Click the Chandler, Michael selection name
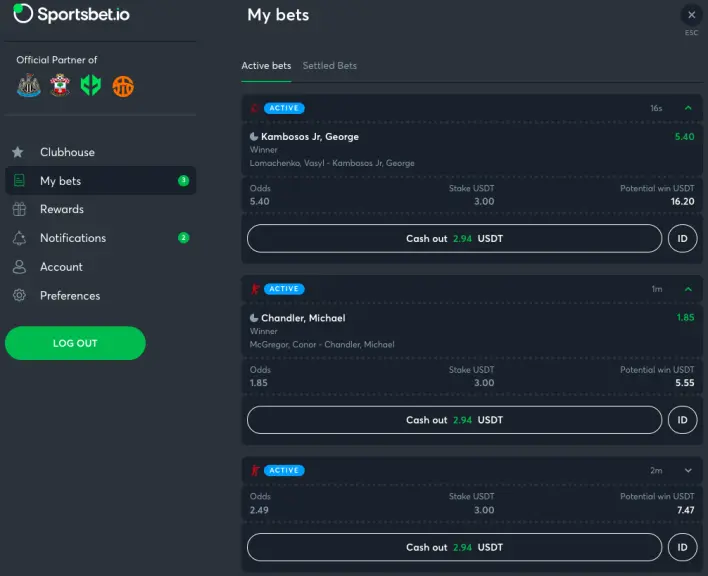The width and height of the screenshot is (708, 576). click(303, 318)
